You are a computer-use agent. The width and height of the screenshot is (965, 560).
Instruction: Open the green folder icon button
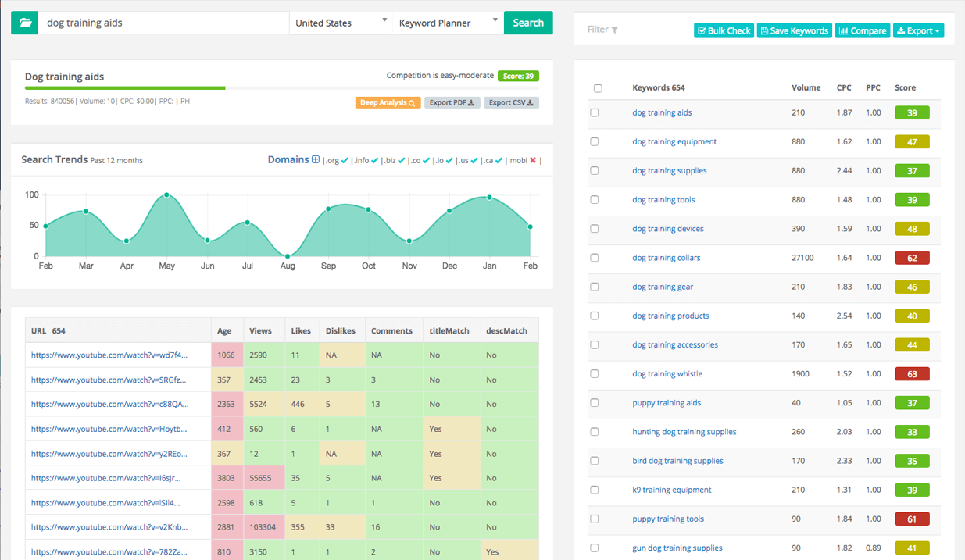(x=25, y=23)
